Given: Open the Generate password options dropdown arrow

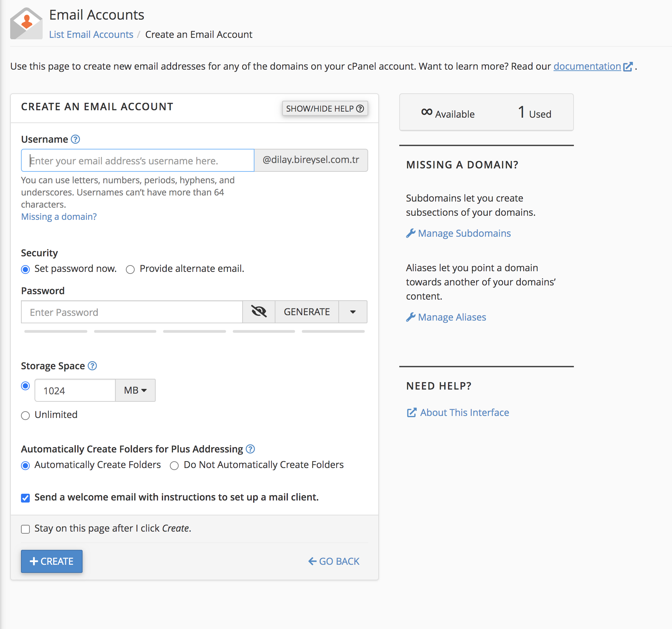Looking at the screenshot, I should tap(353, 312).
